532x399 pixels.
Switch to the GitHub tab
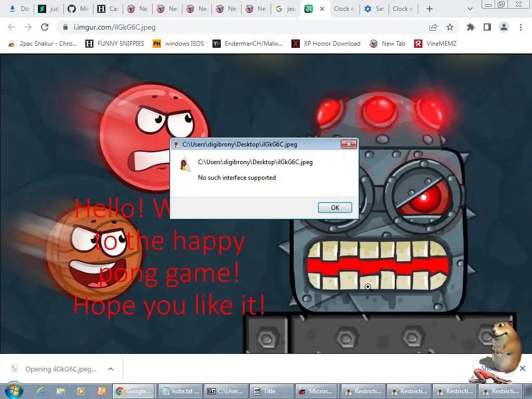(x=78, y=9)
